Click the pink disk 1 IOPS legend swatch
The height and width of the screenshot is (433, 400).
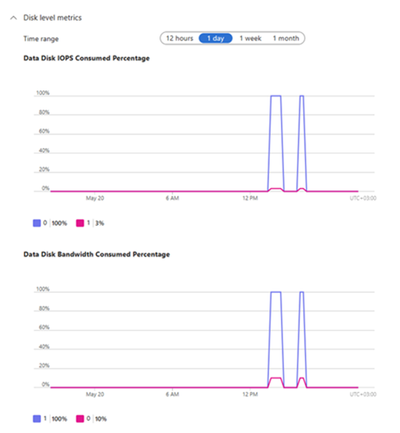click(80, 223)
